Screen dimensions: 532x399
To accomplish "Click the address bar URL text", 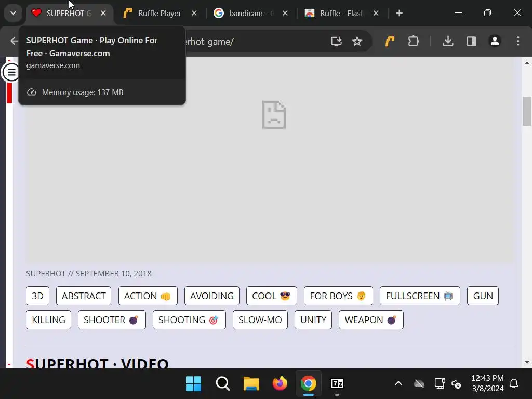I will 210,42.
